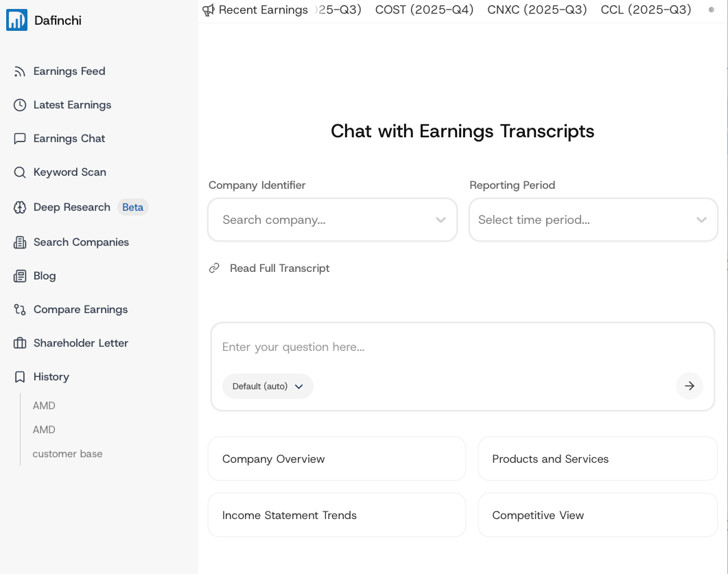Expand the Search company dropdown
The image size is (728, 574).
click(441, 220)
